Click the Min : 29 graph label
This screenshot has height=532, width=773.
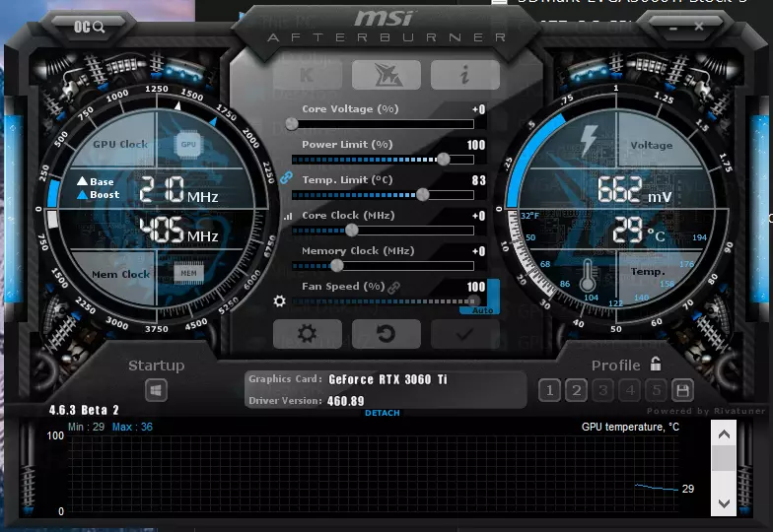click(x=87, y=427)
